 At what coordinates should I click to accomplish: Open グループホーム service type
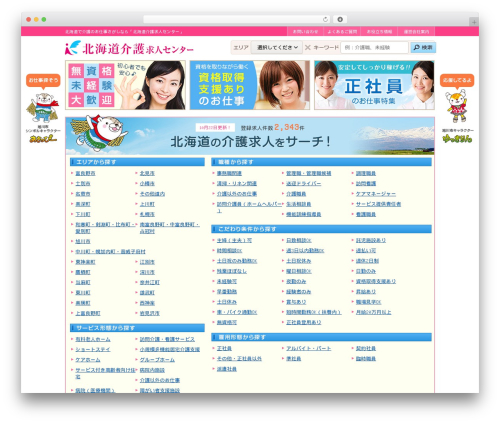157,360
